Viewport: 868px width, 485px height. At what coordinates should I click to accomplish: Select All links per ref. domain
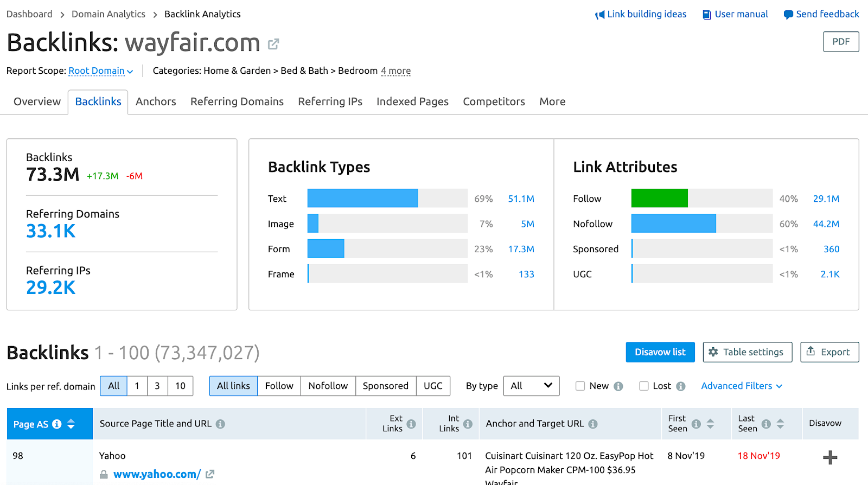(x=113, y=386)
